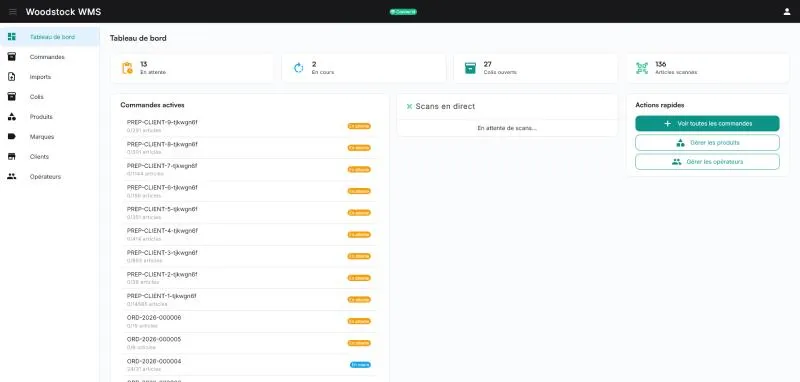
Task: Click the En cours refresh icon
Action: [298, 68]
